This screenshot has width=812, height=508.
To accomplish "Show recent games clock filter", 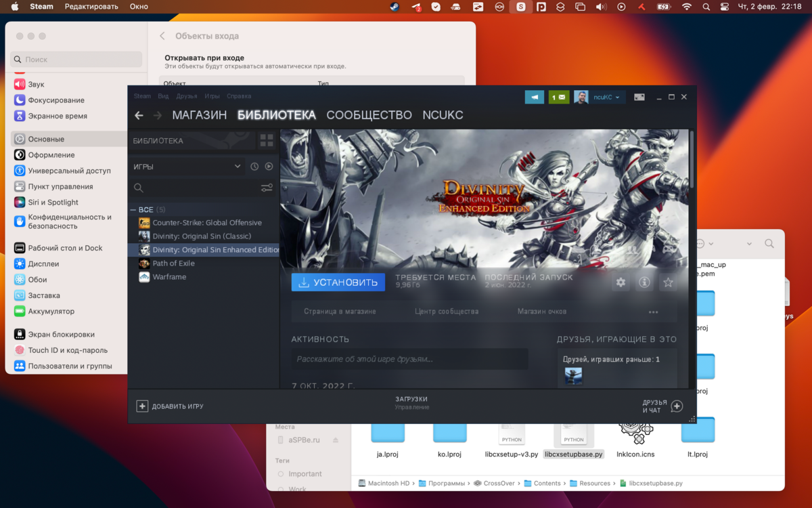I will point(254,167).
